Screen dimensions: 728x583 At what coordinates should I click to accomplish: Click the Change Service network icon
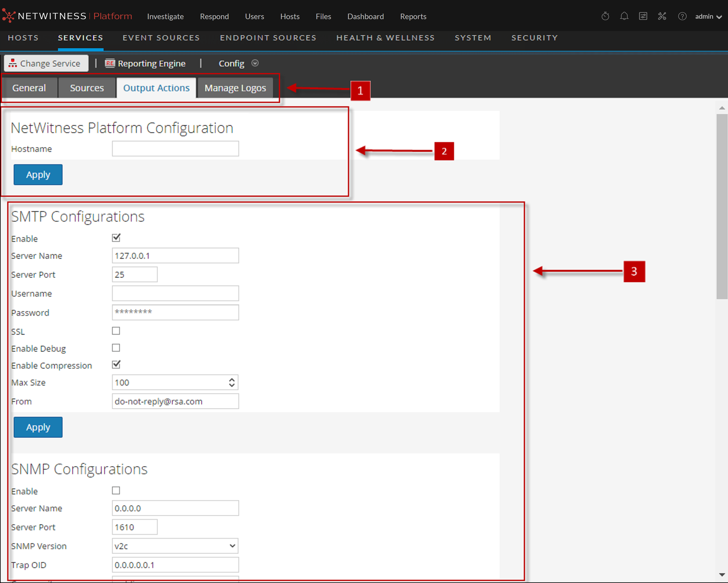[x=13, y=63]
